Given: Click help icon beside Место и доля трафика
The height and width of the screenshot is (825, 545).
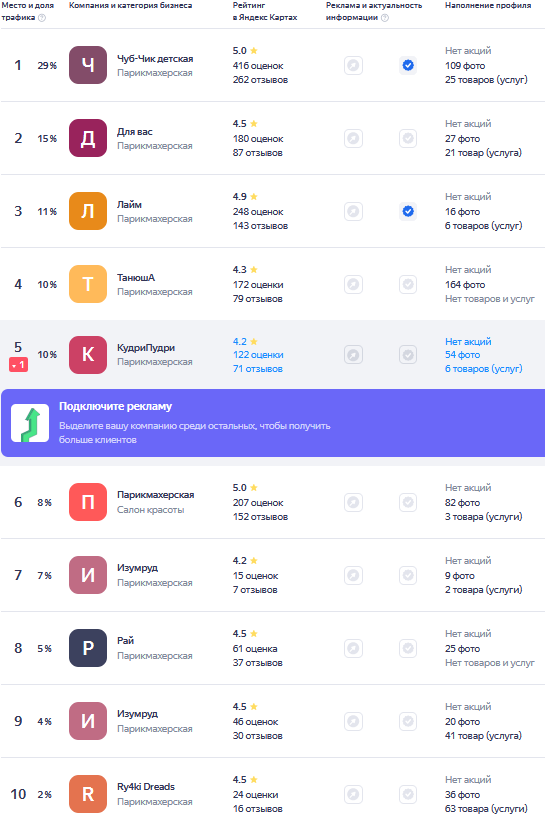Looking at the screenshot, I should coord(42,17).
